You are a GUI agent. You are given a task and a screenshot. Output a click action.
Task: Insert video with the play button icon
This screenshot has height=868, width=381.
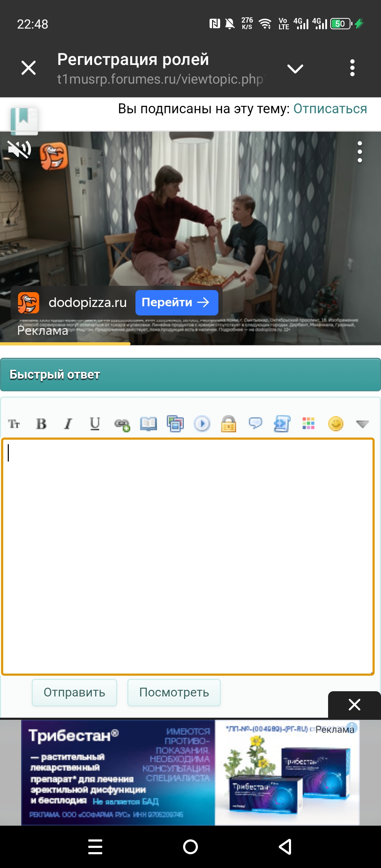click(x=202, y=423)
